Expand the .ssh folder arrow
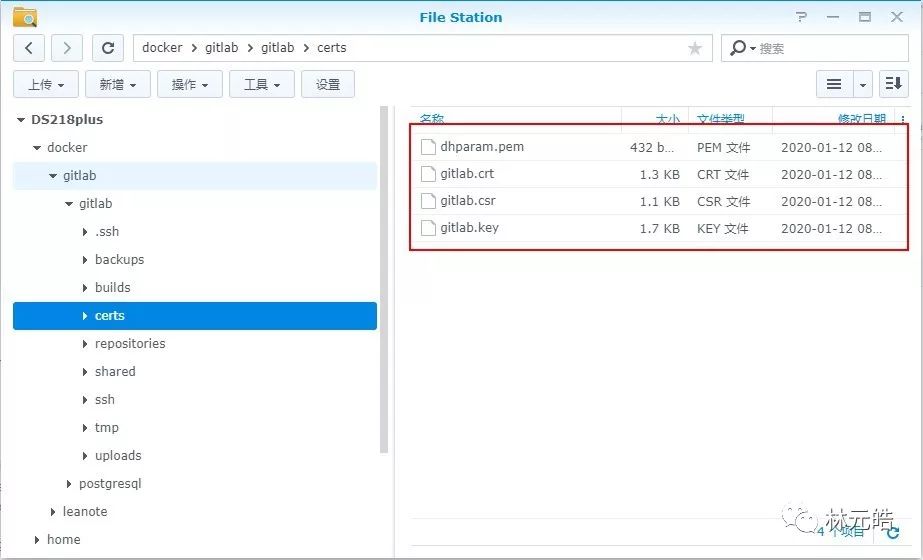The width and height of the screenshot is (923, 560). pyautogui.click(x=85, y=232)
